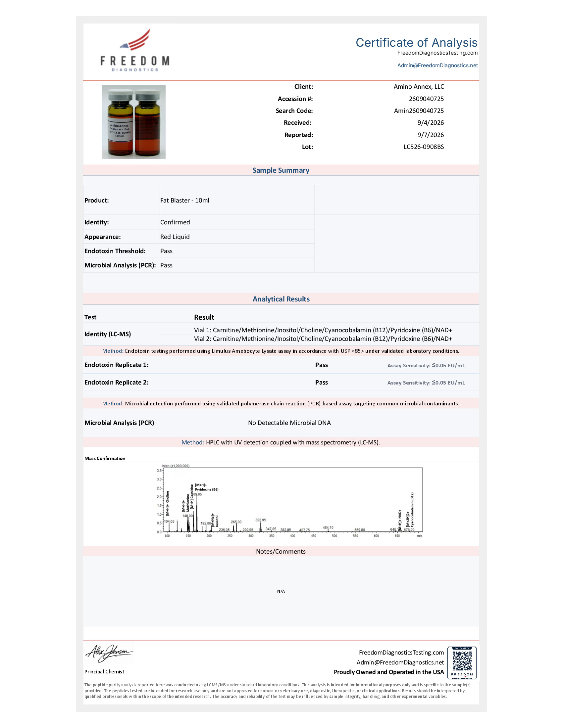Viewport: 563px width, 728px height.
Task: Click the Analytical Results heading
Action: tap(281, 299)
